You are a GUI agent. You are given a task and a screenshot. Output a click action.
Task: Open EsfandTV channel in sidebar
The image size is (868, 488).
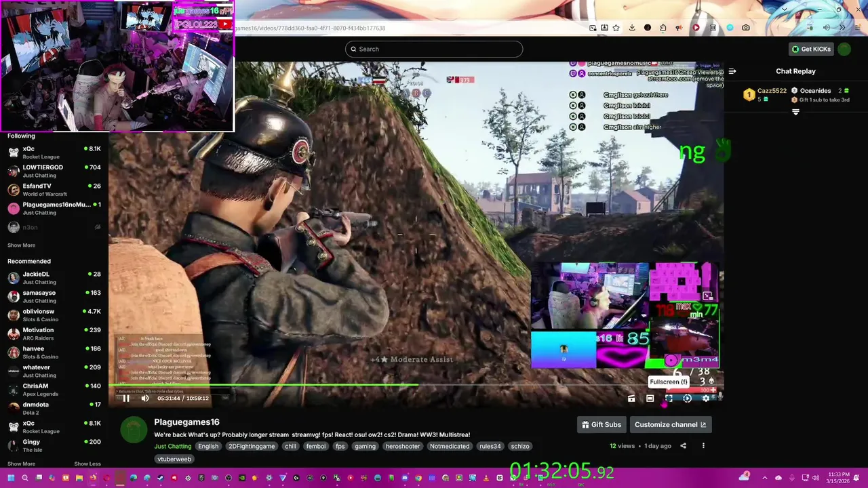(54, 190)
